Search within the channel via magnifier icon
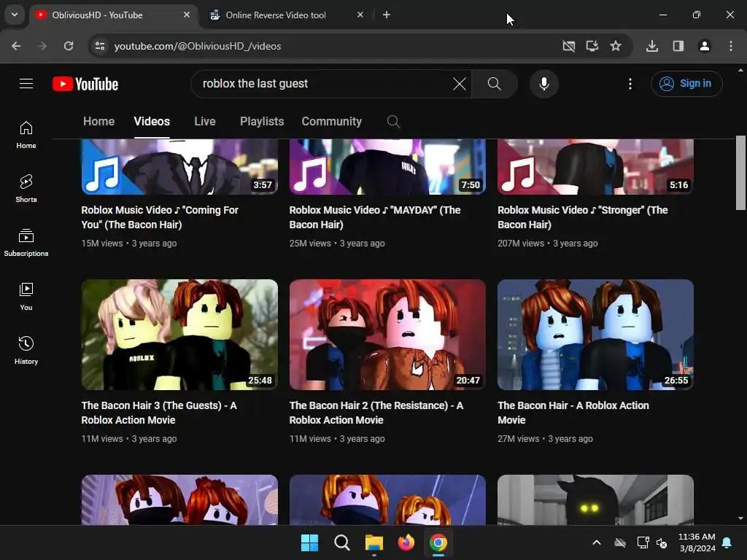 coord(393,122)
